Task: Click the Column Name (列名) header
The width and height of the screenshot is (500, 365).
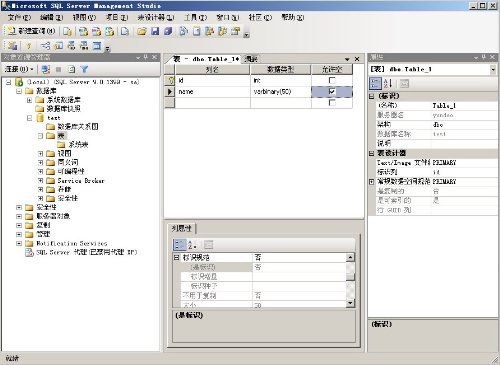Action: [212, 69]
